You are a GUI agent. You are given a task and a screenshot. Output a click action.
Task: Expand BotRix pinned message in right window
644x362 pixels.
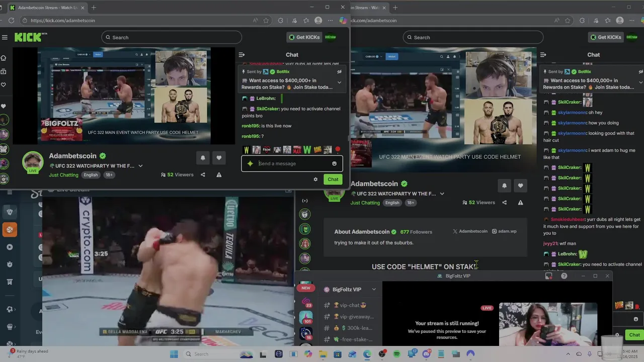tap(640, 82)
